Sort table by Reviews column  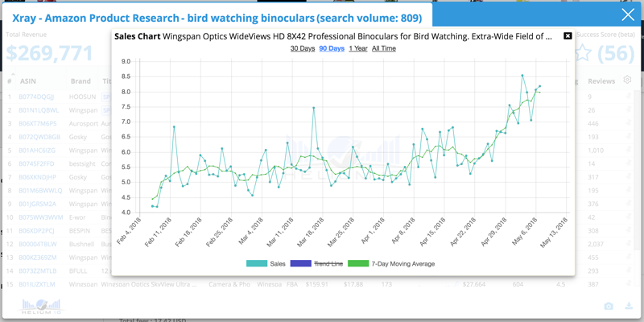601,81
